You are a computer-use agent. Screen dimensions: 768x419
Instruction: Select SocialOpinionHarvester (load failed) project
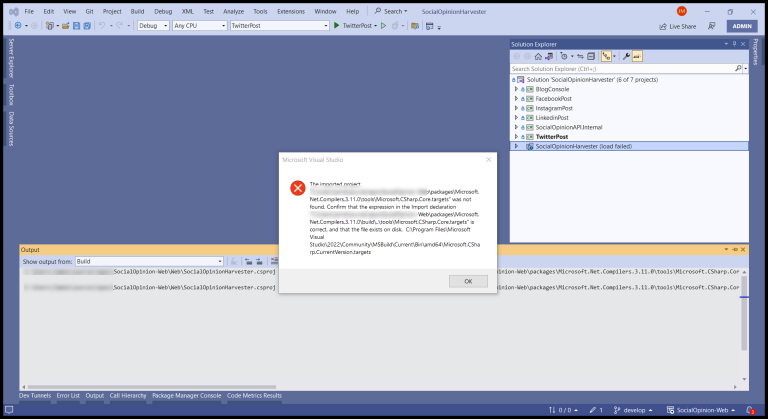tap(629, 146)
